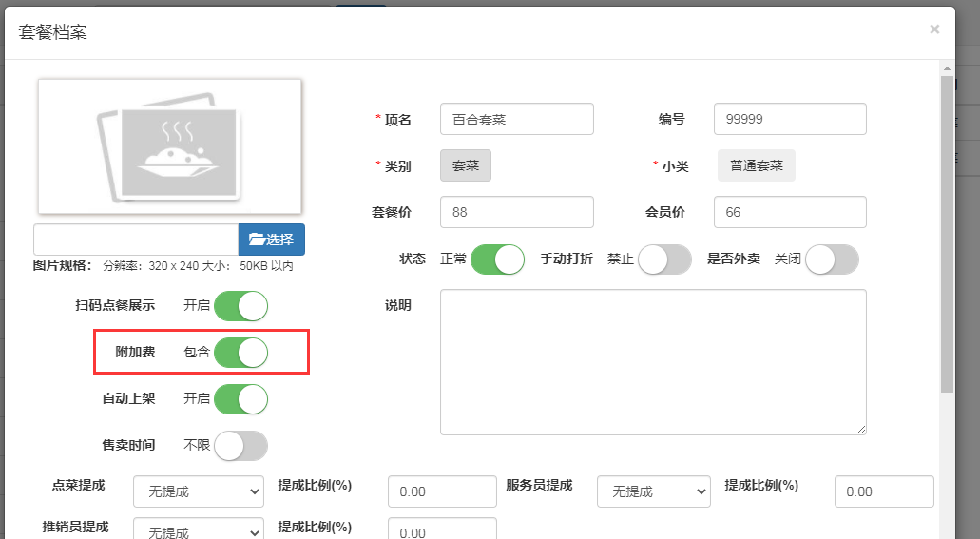Toggle the 附加费 switch
This screenshot has height=539, width=980.
point(240,353)
